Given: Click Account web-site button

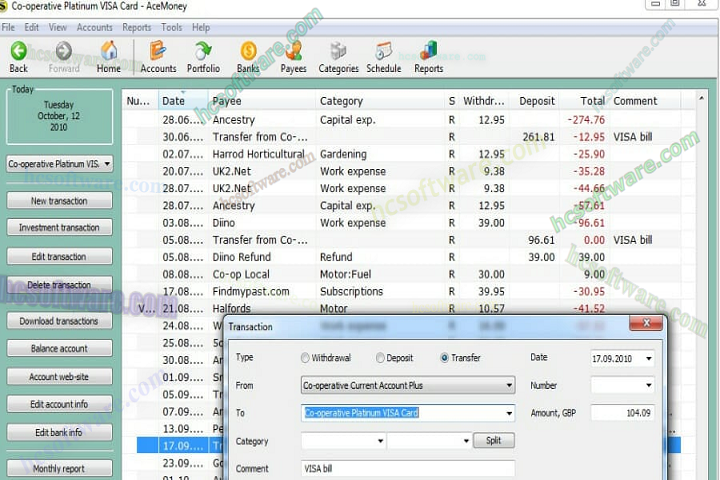Looking at the screenshot, I should 59,377.
